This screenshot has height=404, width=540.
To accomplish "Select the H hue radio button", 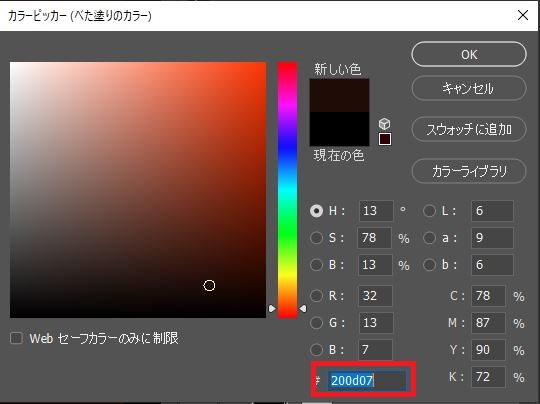I will tap(316, 210).
